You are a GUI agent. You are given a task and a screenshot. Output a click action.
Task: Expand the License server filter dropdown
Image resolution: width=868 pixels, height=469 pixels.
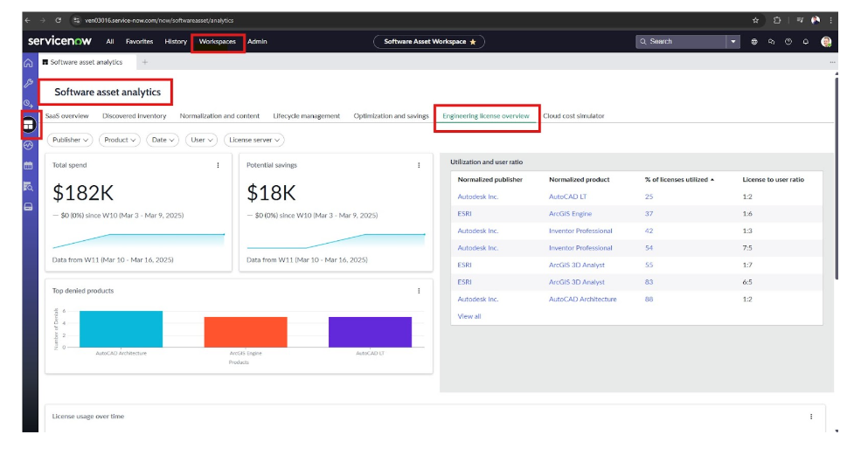254,140
